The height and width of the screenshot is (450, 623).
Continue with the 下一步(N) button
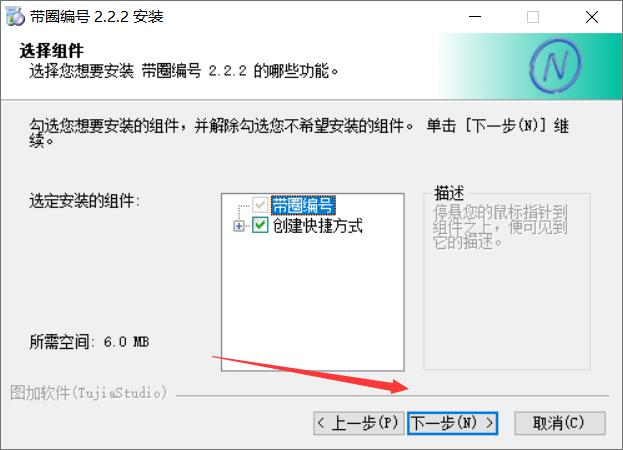[x=452, y=423]
